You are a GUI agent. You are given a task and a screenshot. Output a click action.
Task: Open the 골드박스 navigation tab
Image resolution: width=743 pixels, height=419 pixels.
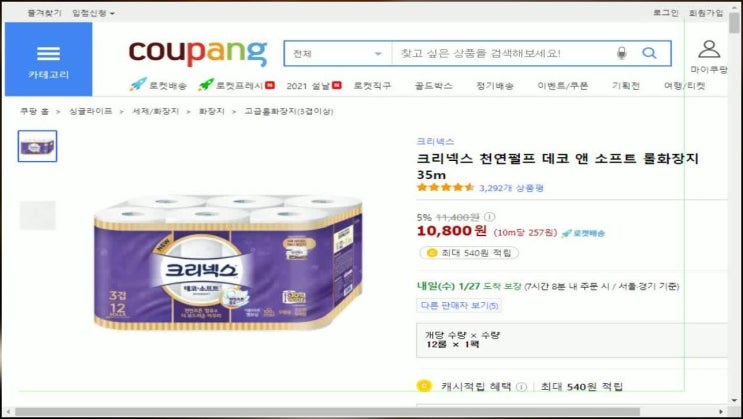point(434,86)
